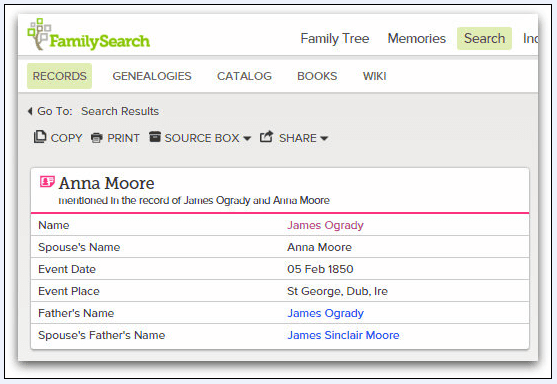Viewport: 557px width, 384px height.
Task: Click the SHARE button label
Action: [298, 138]
